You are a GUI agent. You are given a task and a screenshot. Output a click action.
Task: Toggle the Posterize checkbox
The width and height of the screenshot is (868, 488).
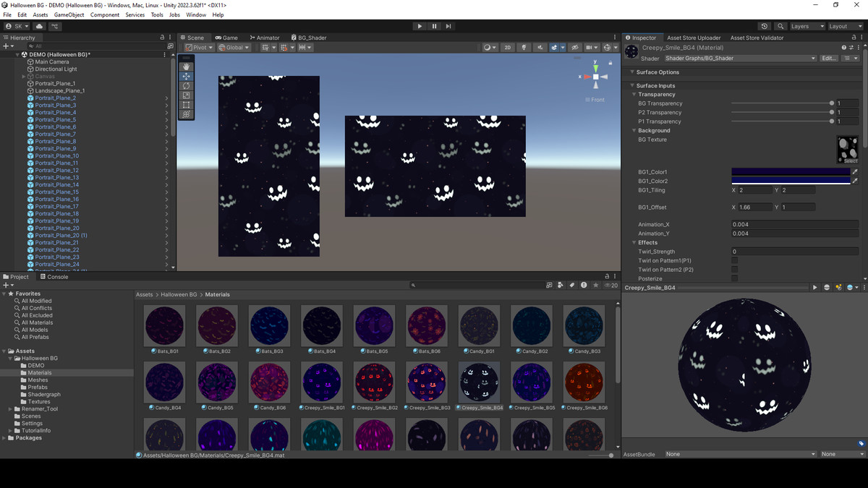coord(735,278)
